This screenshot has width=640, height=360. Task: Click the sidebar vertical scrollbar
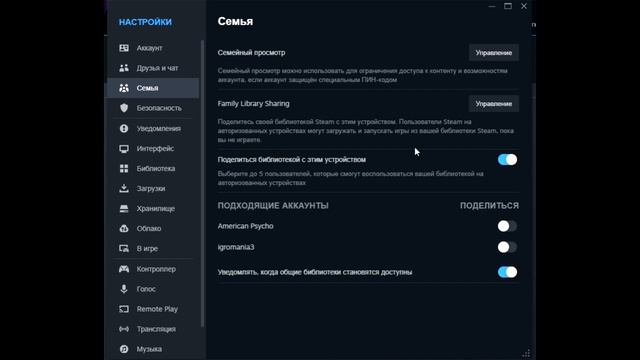(x=202, y=184)
